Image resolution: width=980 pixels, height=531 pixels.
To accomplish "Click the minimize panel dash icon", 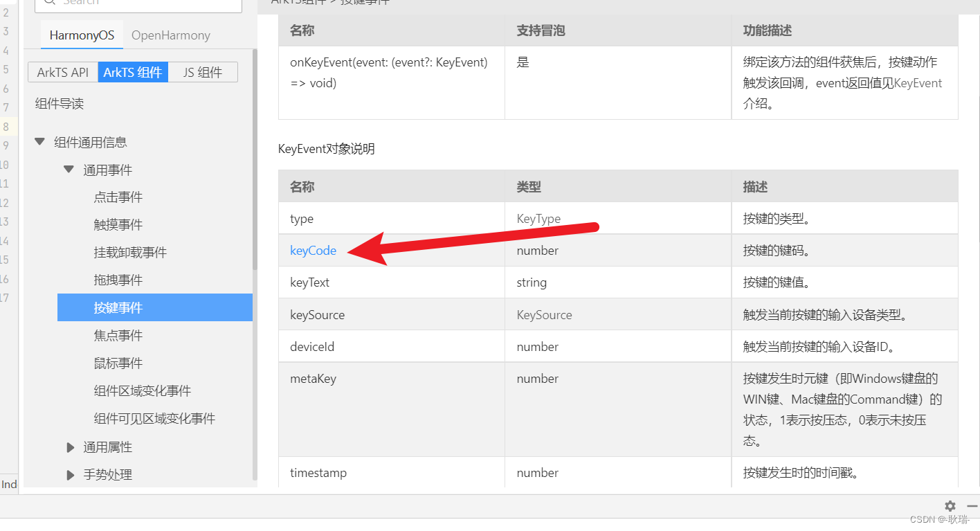I will 972,506.
